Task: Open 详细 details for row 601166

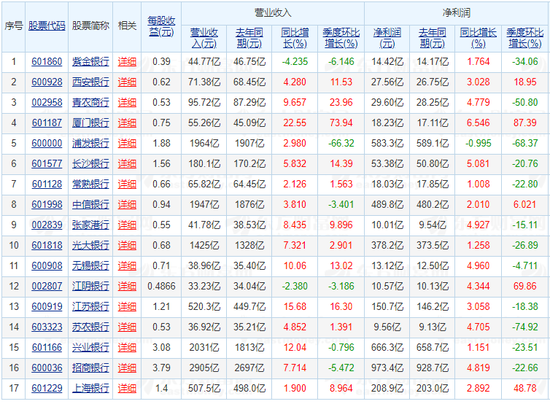Action: [127, 347]
